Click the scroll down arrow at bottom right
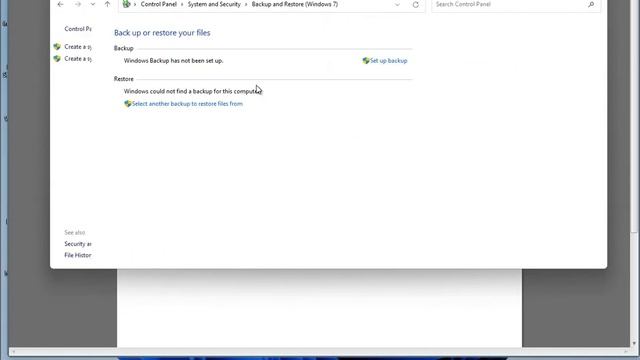 click(634, 344)
